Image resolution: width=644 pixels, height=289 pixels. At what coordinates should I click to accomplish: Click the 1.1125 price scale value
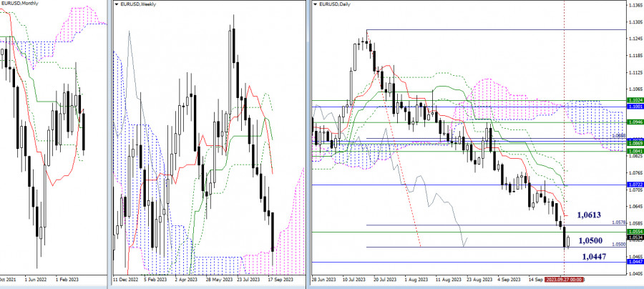coord(635,72)
